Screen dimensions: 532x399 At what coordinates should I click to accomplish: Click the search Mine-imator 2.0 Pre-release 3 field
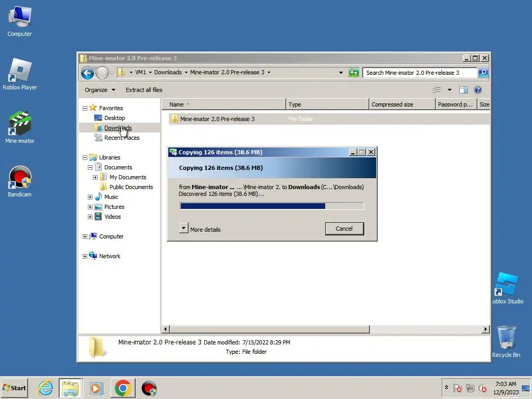click(420, 73)
